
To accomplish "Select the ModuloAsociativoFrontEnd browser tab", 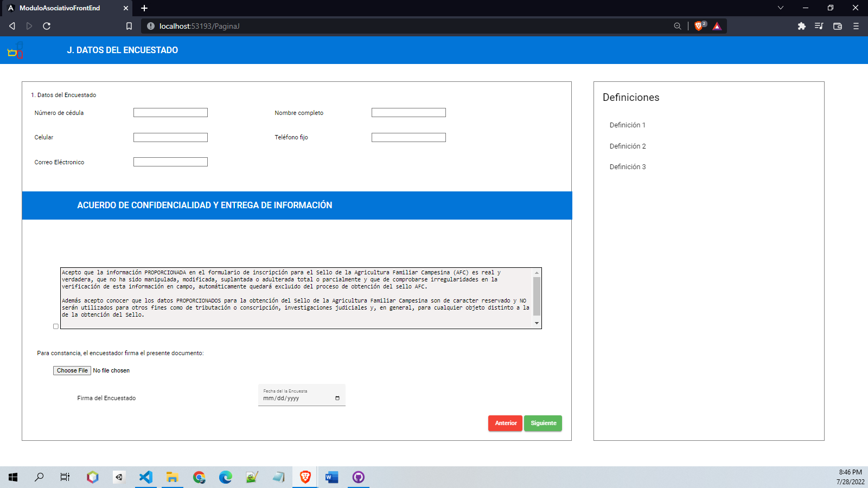I will point(67,8).
